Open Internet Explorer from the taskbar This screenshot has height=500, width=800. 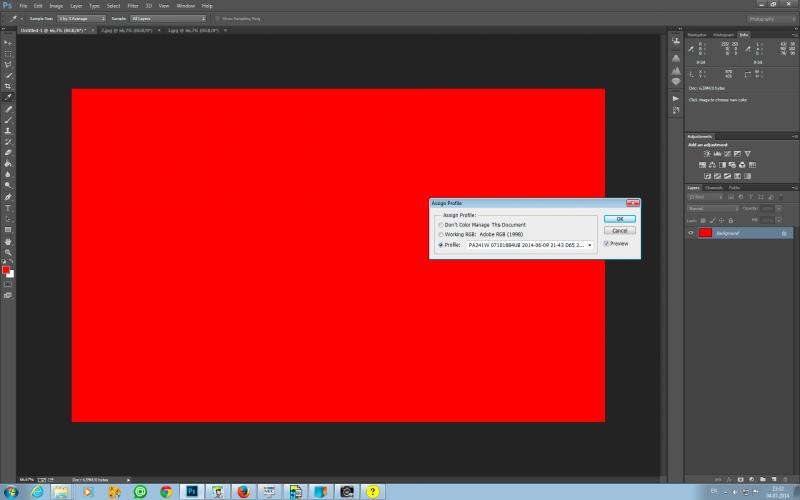[x=37, y=492]
